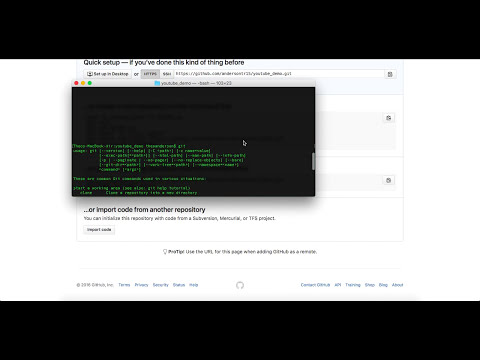
Task: Click the 'clone' command line in the terminal
Action: pyautogui.click(x=138, y=193)
